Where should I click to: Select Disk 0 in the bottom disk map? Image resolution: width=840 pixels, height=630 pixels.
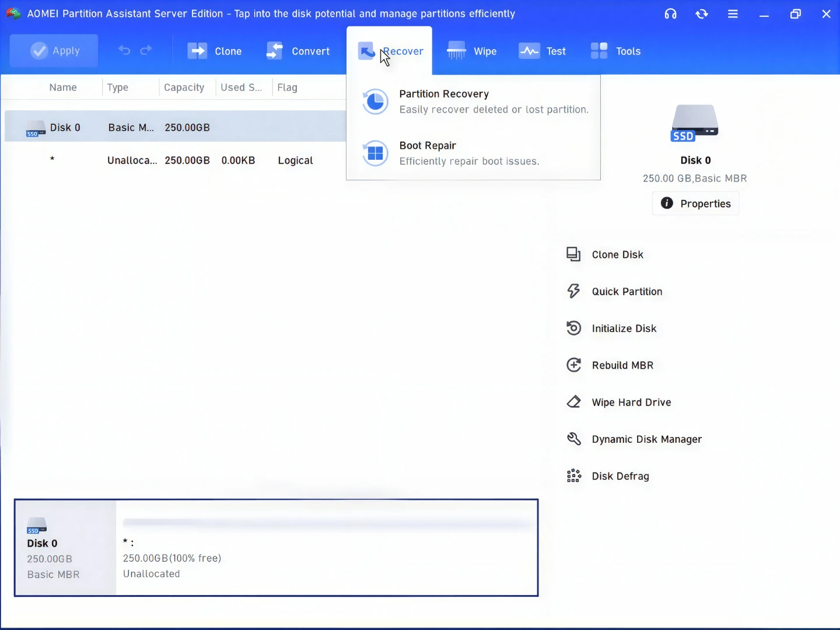coord(65,548)
